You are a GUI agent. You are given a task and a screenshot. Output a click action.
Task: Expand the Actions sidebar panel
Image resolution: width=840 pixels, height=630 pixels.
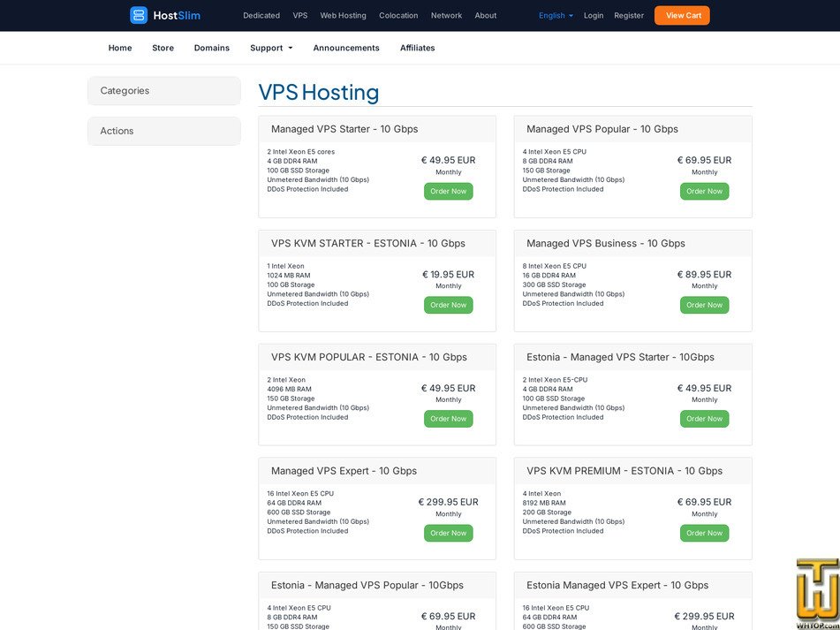(164, 131)
